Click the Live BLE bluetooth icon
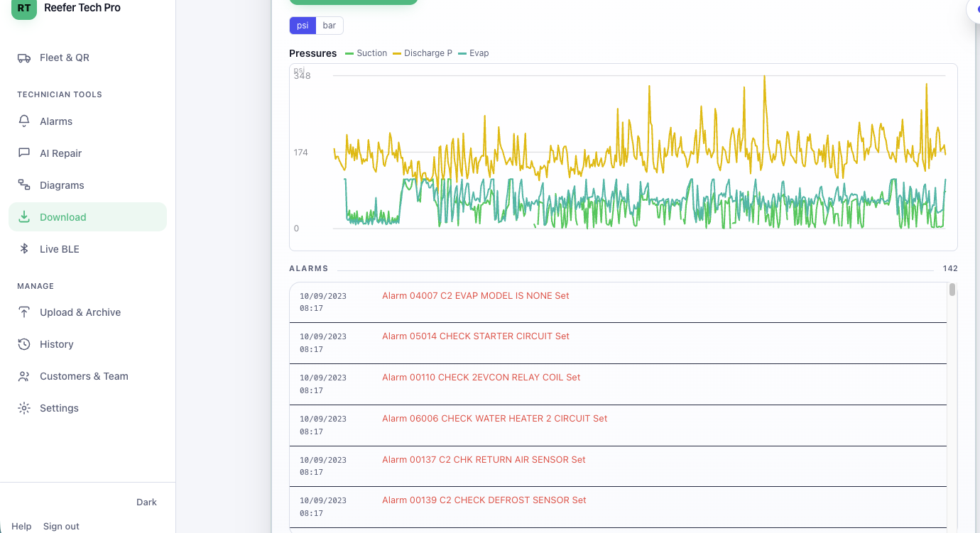Screen dimensions: 980x533 pyautogui.click(x=24, y=249)
